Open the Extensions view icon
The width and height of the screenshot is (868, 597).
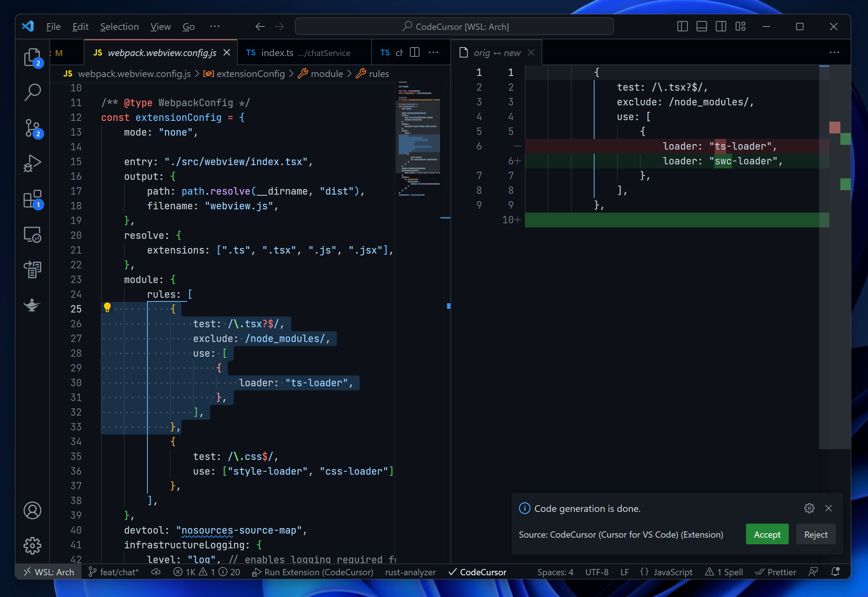point(32,199)
